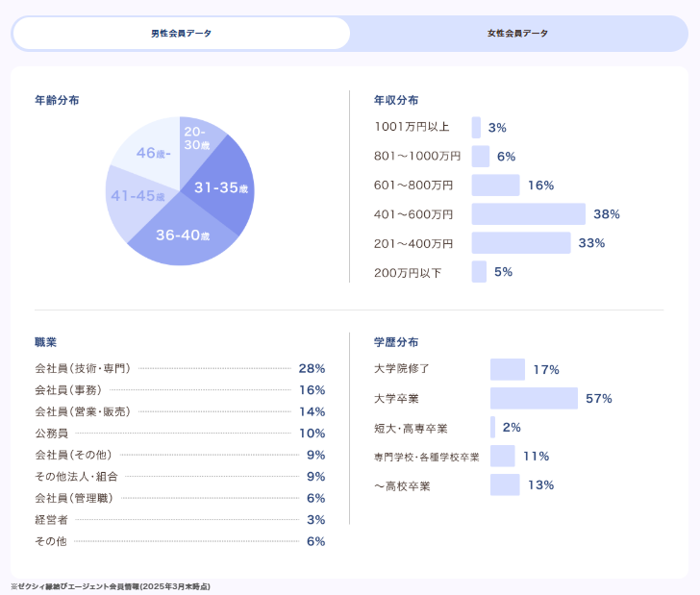
Task: Click the 16% income bar for 601〜800万円
Action: tap(495, 186)
